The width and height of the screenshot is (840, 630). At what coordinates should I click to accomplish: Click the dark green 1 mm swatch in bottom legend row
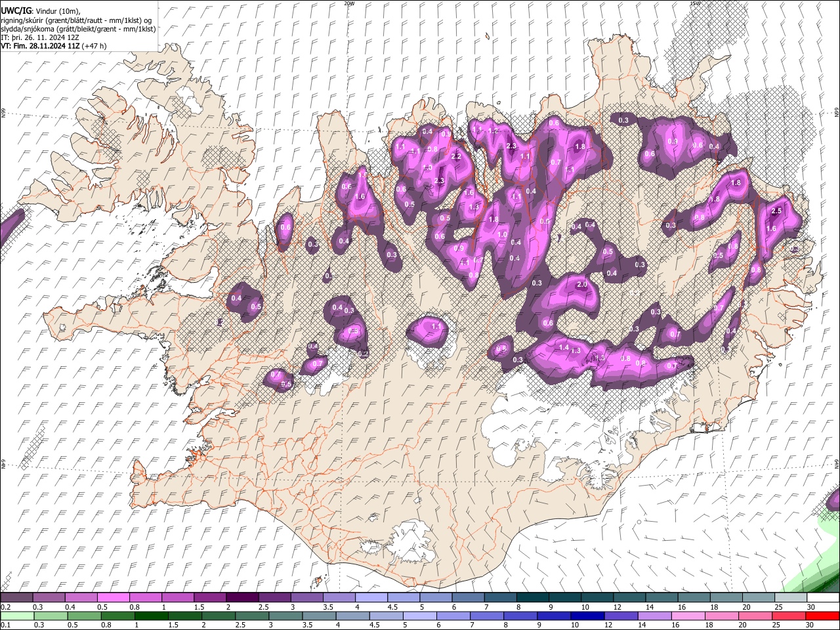[x=151, y=616]
